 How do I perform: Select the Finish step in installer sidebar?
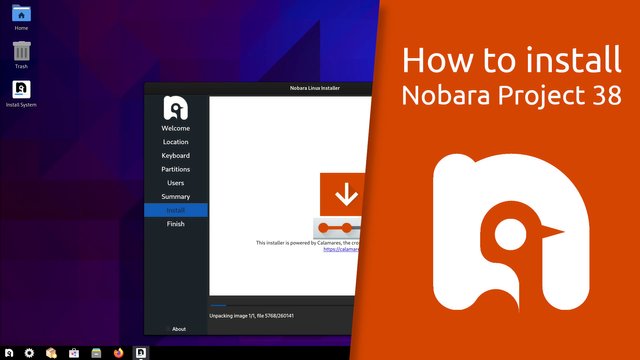176,224
